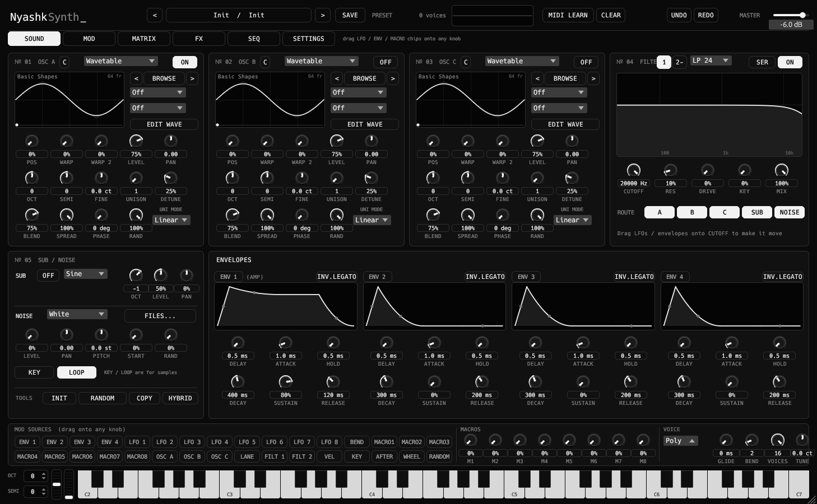Switch to the MATRIX tab
Screen dimensions: 817x504
[x=144, y=39]
